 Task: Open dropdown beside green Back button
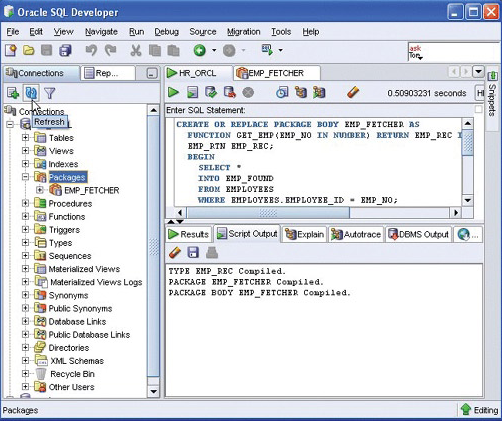point(214,50)
